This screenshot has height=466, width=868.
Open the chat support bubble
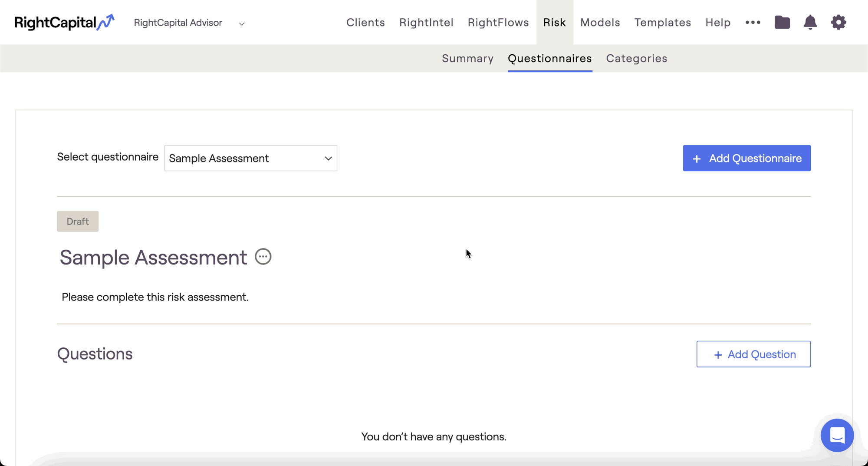coord(837,435)
